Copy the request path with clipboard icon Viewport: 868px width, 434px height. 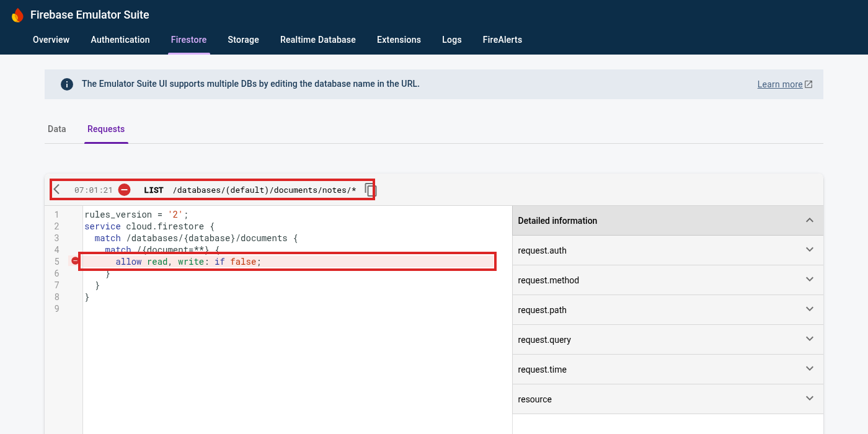pos(370,190)
